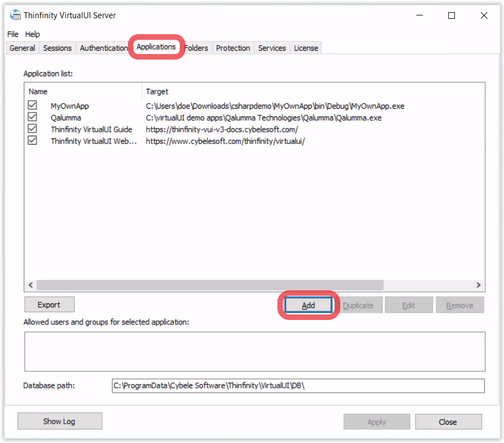
Task: Click the www.cybelesoft.com/thinfinity/virtualui target
Action: click(226, 141)
